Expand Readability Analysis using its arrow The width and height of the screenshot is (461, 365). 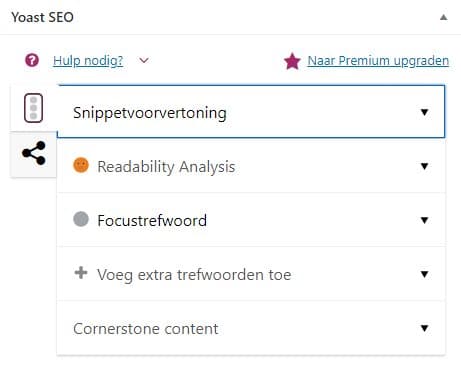424,166
